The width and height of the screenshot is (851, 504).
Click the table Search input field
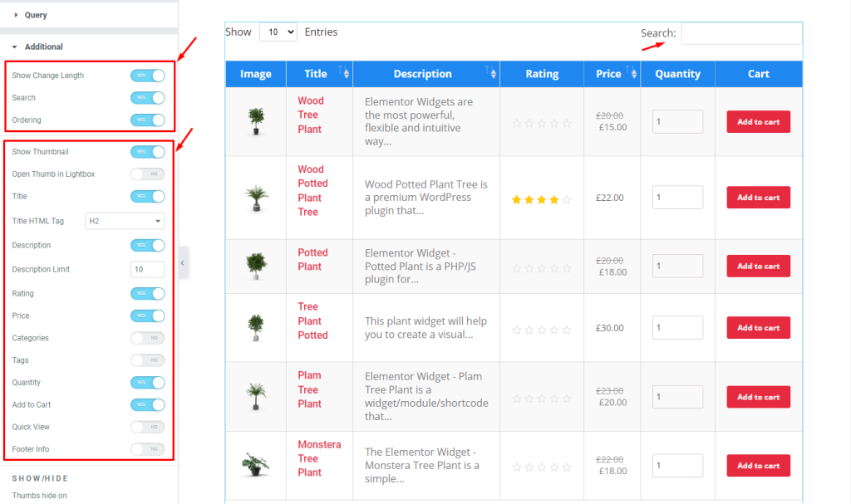pos(741,34)
